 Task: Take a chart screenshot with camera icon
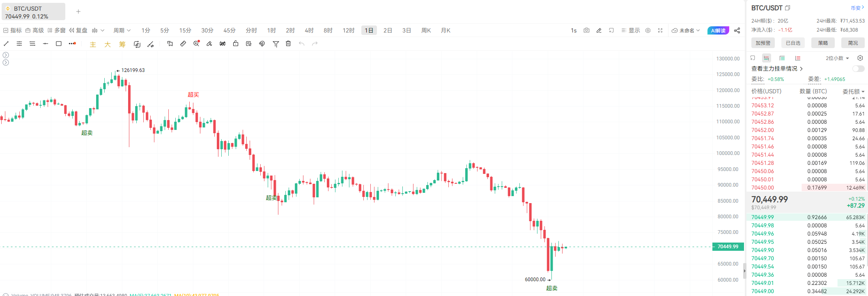[x=586, y=30]
